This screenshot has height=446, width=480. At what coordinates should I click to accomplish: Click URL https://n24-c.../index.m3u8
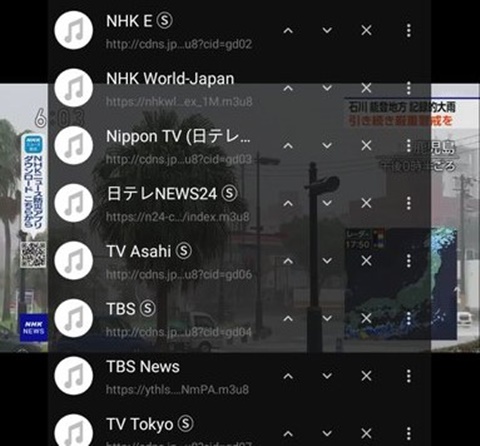point(178,217)
